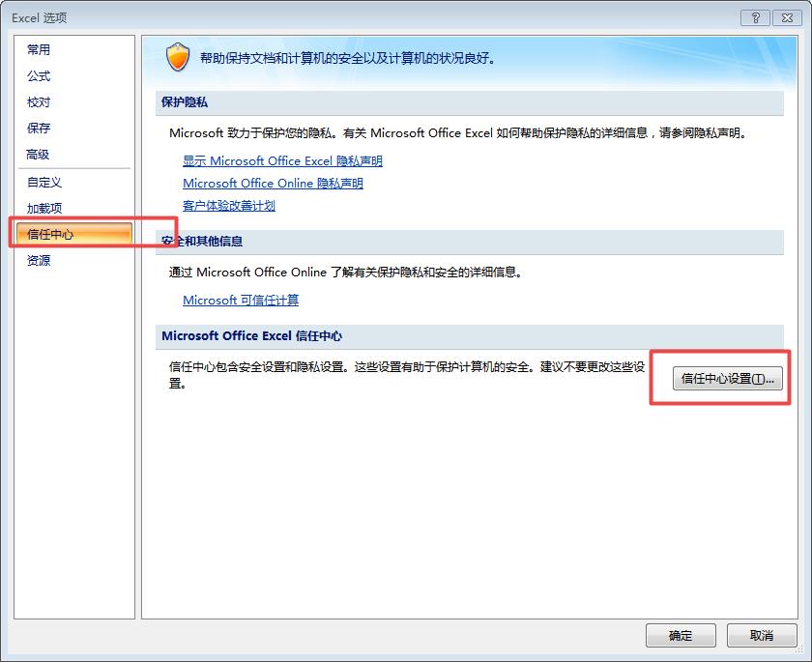The height and width of the screenshot is (662, 812).
Task: Open the 客户体验改善计划 link
Action: (x=229, y=206)
